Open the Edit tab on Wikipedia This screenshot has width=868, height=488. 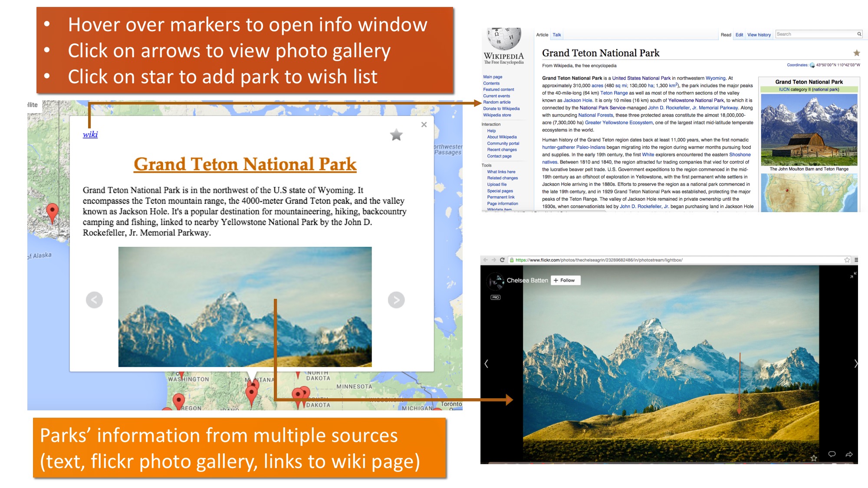click(x=739, y=35)
